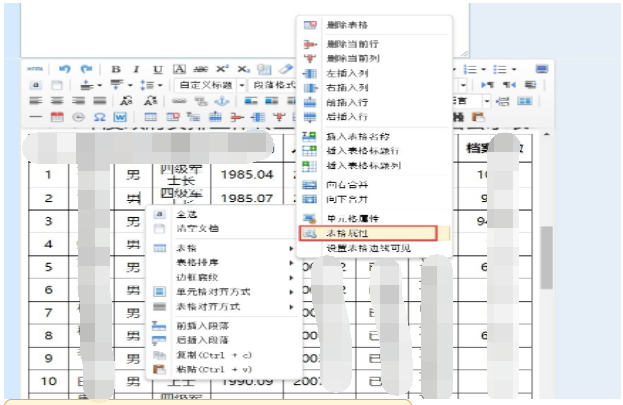Undo the last edit in toolbar
623x405 pixels.
(64, 69)
